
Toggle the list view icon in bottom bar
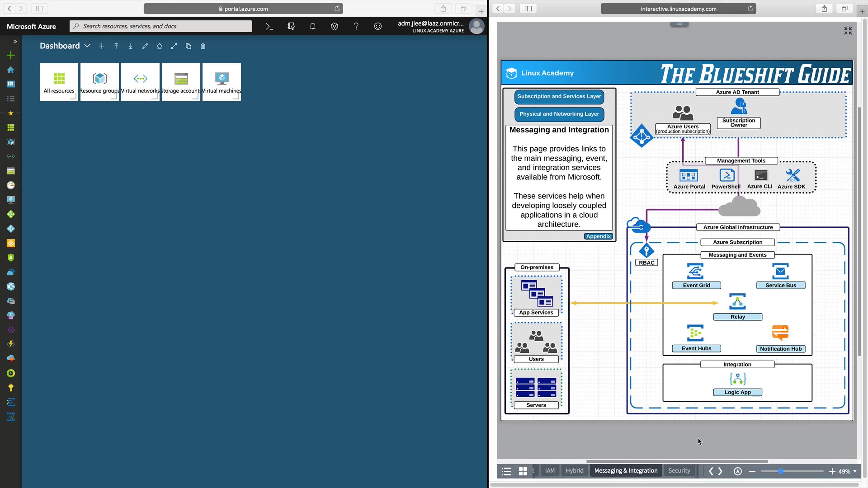point(506,471)
